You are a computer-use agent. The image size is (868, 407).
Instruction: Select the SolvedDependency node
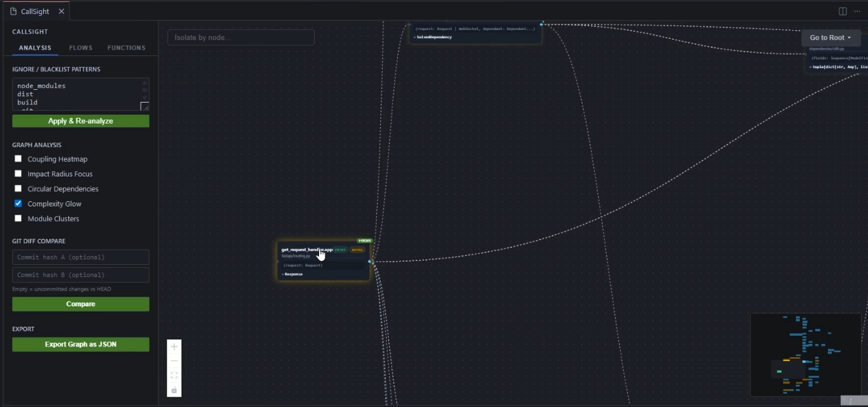[475, 34]
